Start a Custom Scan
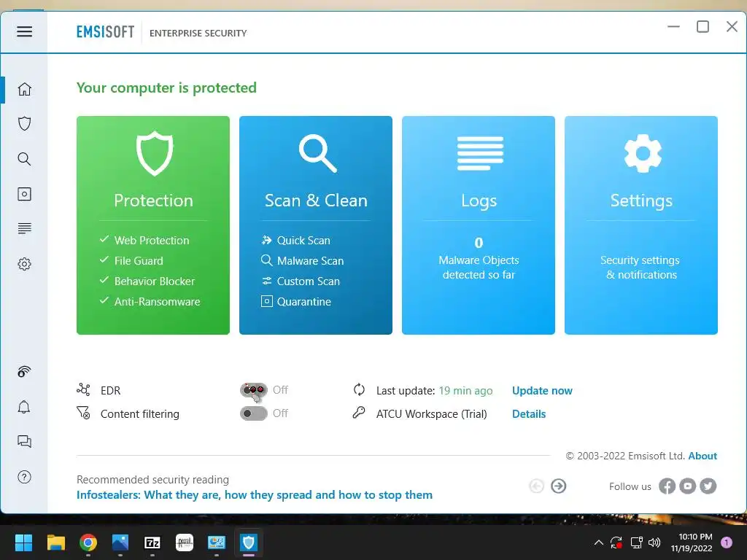This screenshot has height=560, width=747. click(309, 281)
